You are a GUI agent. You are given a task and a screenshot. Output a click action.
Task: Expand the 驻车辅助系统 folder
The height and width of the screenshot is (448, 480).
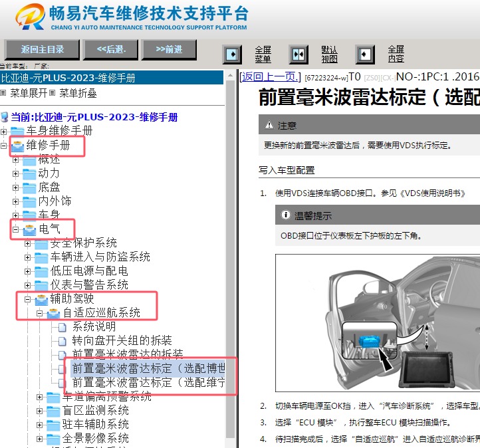point(39,425)
